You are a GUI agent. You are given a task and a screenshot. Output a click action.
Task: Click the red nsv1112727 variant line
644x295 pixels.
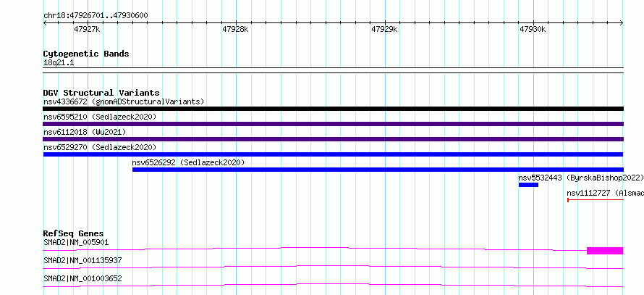[x=596, y=200]
